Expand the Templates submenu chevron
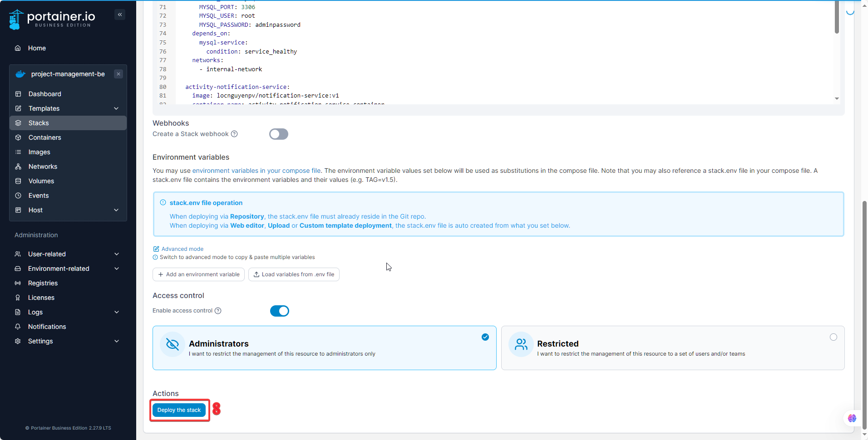This screenshot has height=440, width=868. click(x=116, y=108)
